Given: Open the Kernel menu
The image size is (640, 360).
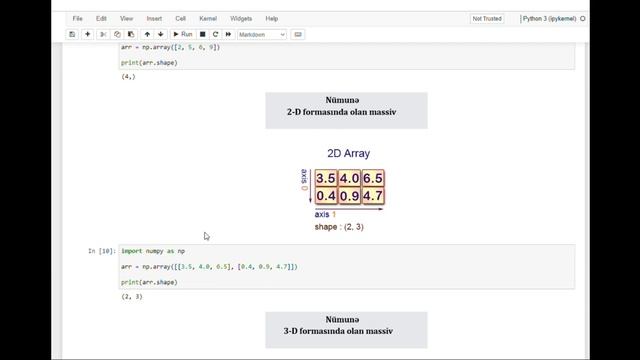Looking at the screenshot, I should (x=208, y=19).
